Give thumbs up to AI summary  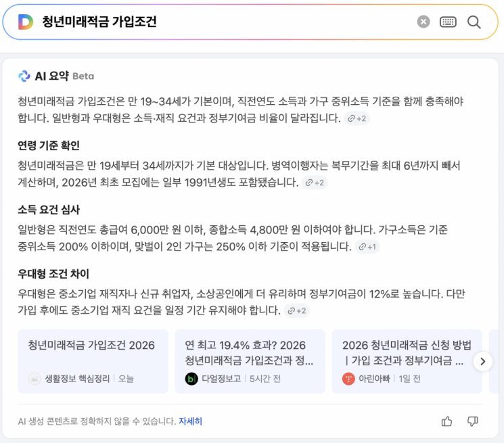pos(446,421)
